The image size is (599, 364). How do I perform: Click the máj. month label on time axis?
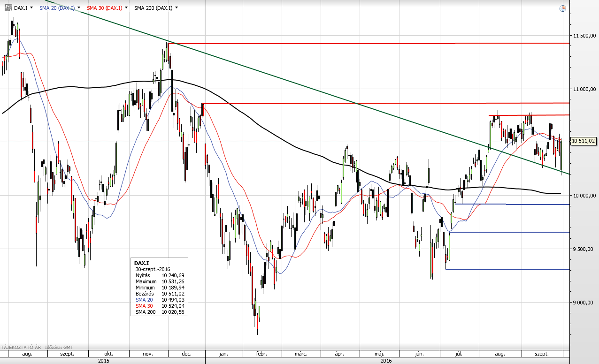pyautogui.click(x=379, y=354)
